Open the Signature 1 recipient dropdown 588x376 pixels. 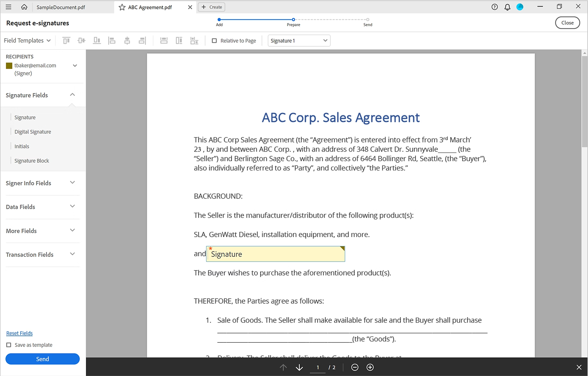(x=298, y=40)
